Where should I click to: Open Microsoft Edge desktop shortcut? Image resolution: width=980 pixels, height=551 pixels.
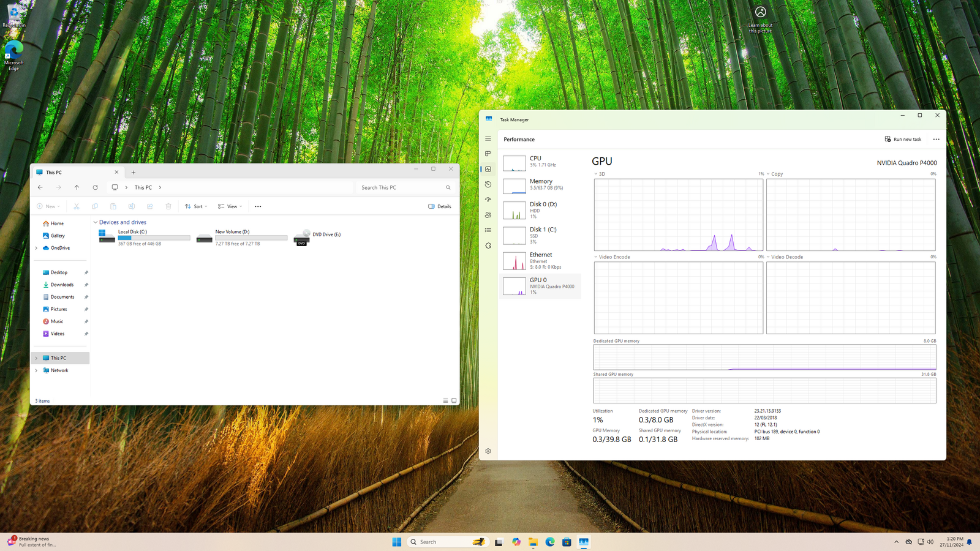pos(13,56)
